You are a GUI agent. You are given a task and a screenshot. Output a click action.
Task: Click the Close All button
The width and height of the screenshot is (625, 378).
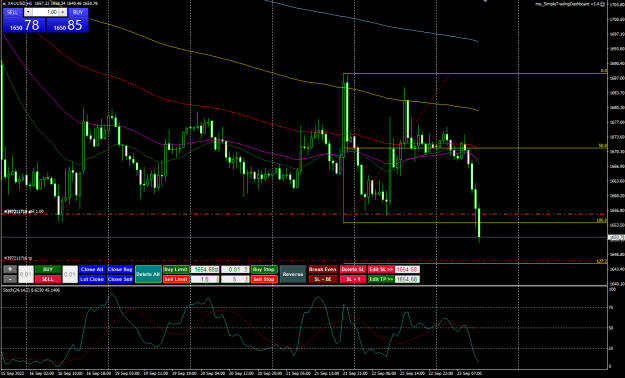(92, 270)
